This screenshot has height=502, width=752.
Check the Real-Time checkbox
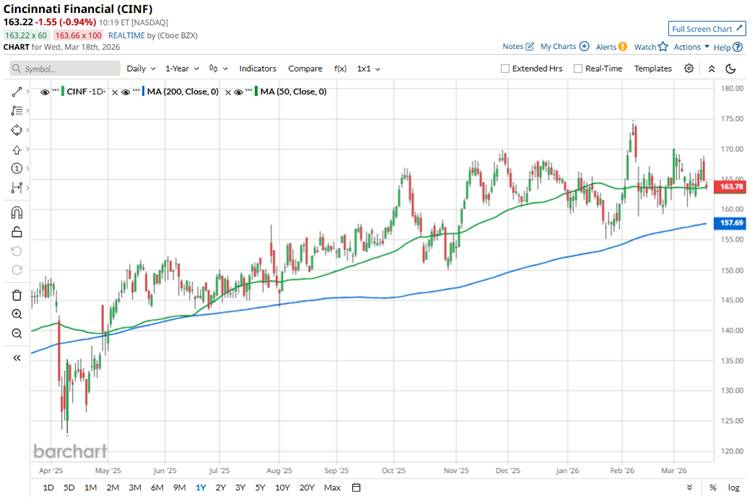coord(578,69)
